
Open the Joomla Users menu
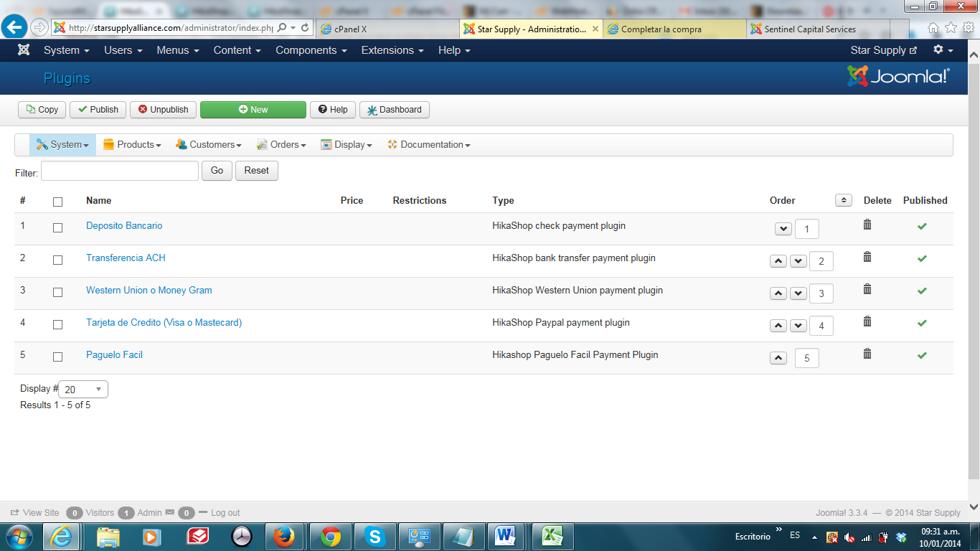pyautogui.click(x=123, y=50)
